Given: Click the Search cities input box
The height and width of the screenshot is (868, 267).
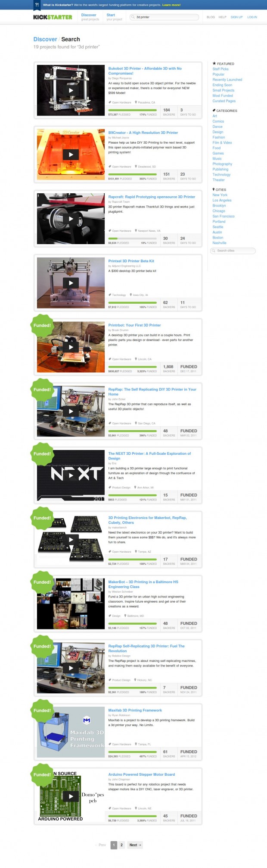Looking at the screenshot, I should click(x=233, y=251).
